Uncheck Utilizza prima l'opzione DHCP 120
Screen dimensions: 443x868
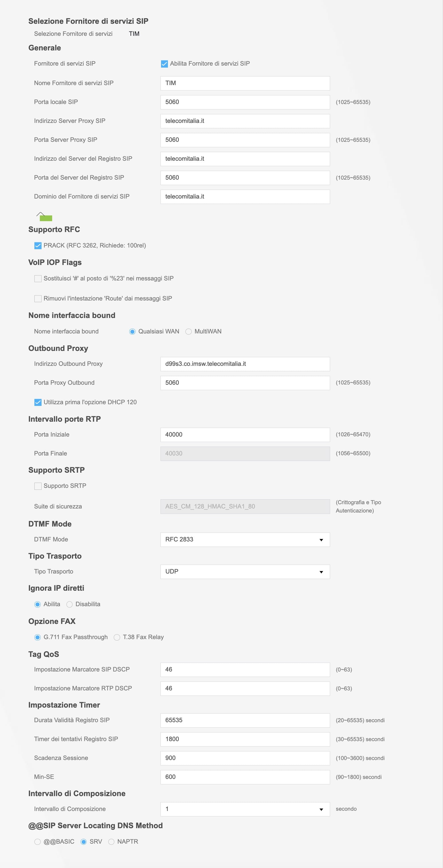coord(38,402)
